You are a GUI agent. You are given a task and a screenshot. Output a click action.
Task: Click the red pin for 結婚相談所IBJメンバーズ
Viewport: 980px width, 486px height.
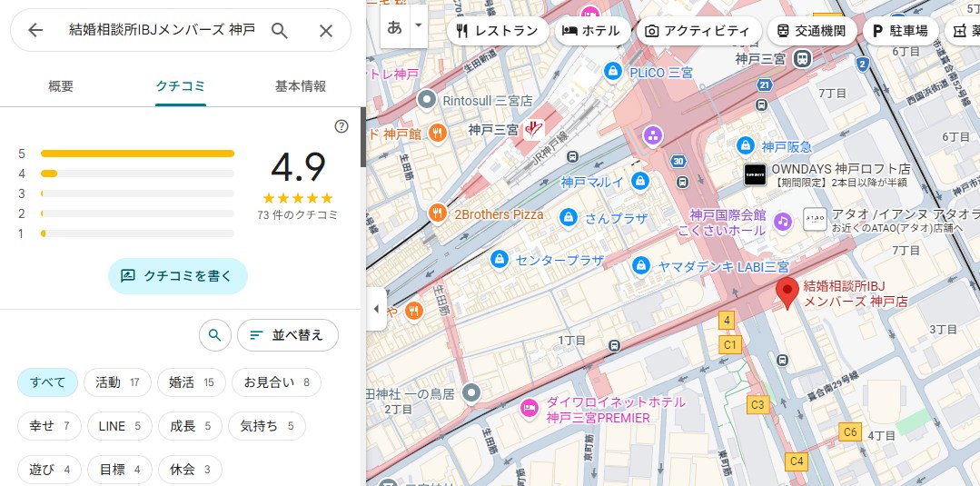coord(787,293)
